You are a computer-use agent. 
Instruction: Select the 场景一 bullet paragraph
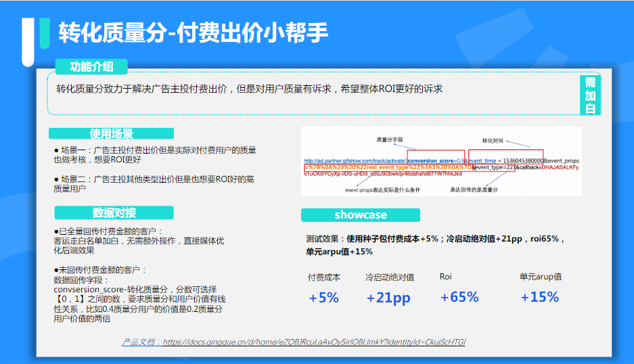(x=155, y=155)
